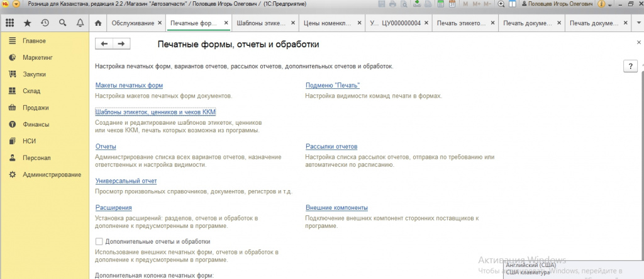Screen dimensions: 644x279
Task: Open the calendar icon
Action: (452, 4)
